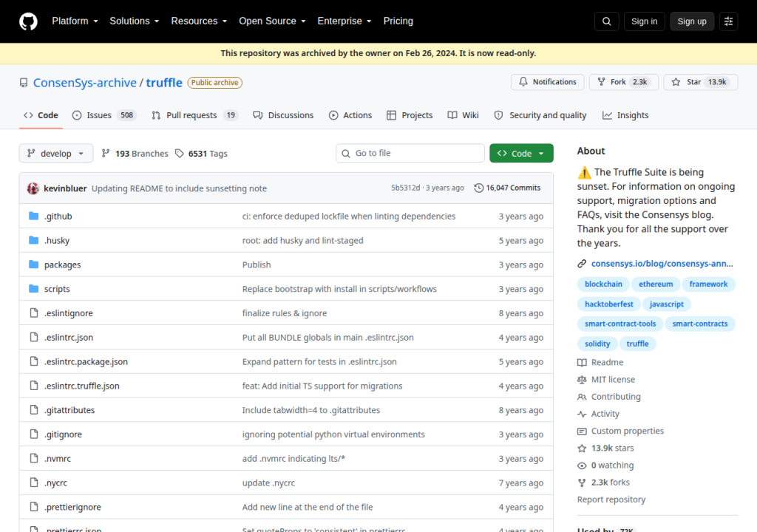This screenshot has height=532, width=757.
Task: Open the Security and quality tab
Action: tap(540, 115)
